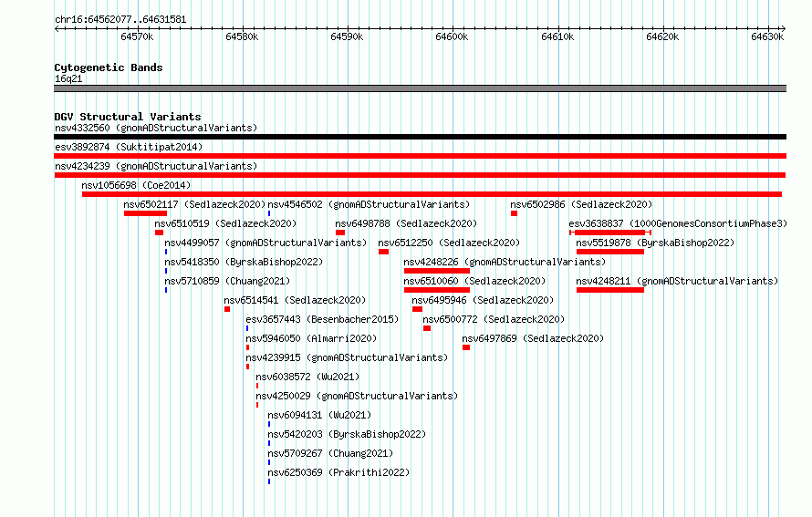Viewport: 812px width, 517px height.
Task: Open nsv4248211 (gnomADStructuralVariants) label
Action: tap(677, 281)
